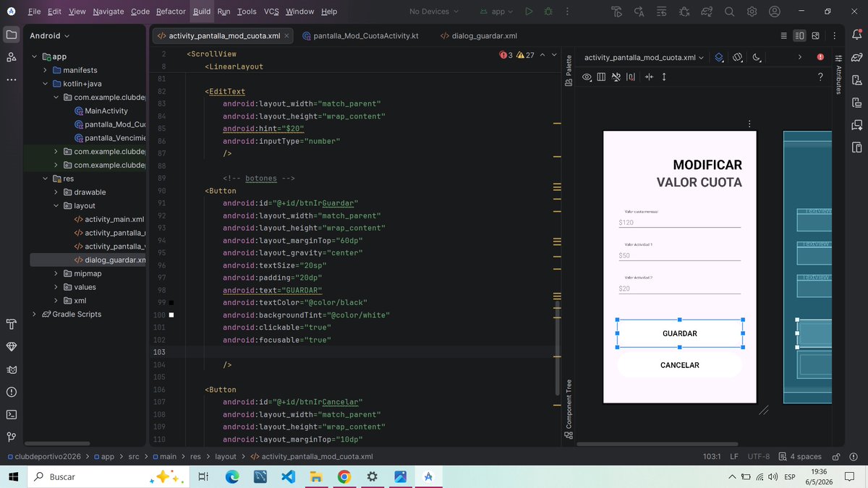Viewport: 868px width, 488px height.
Task: Open the Notifications bell panel
Action: (856, 35)
